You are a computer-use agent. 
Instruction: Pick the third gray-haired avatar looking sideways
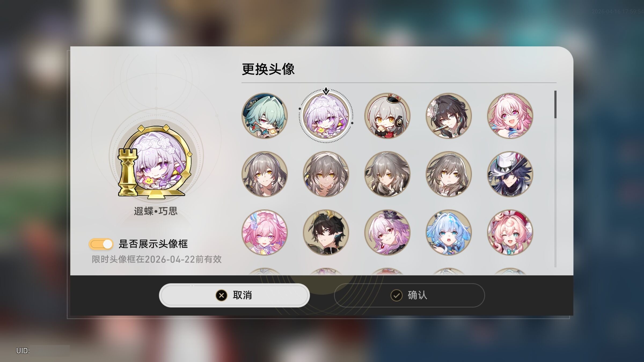(x=387, y=174)
